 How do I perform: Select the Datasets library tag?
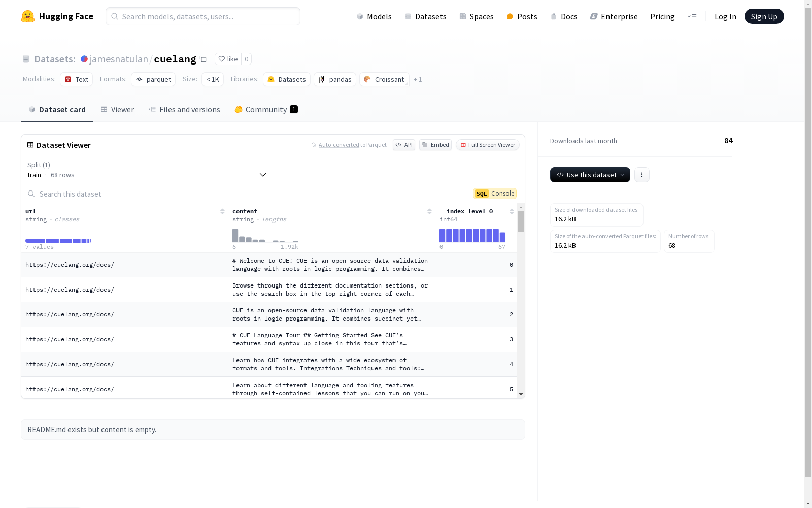point(287,79)
